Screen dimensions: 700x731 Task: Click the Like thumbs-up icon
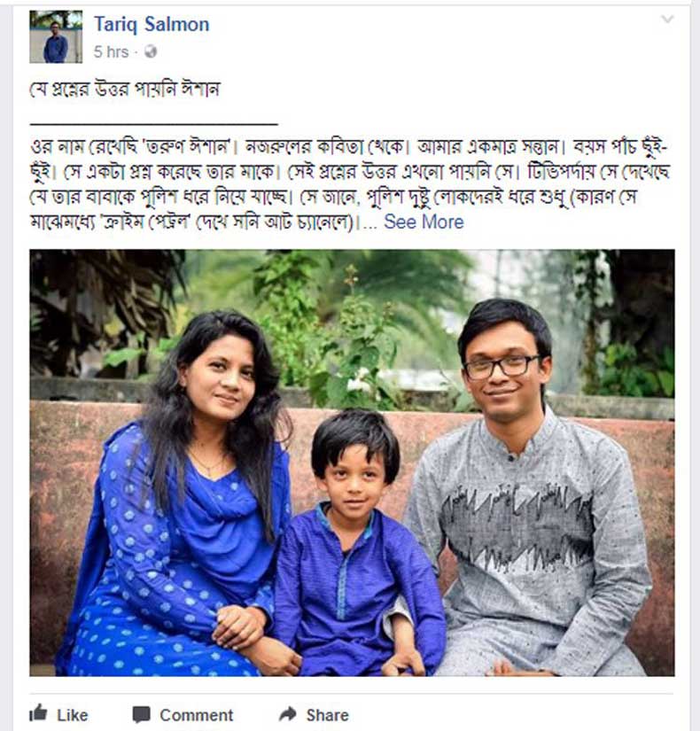(38, 713)
